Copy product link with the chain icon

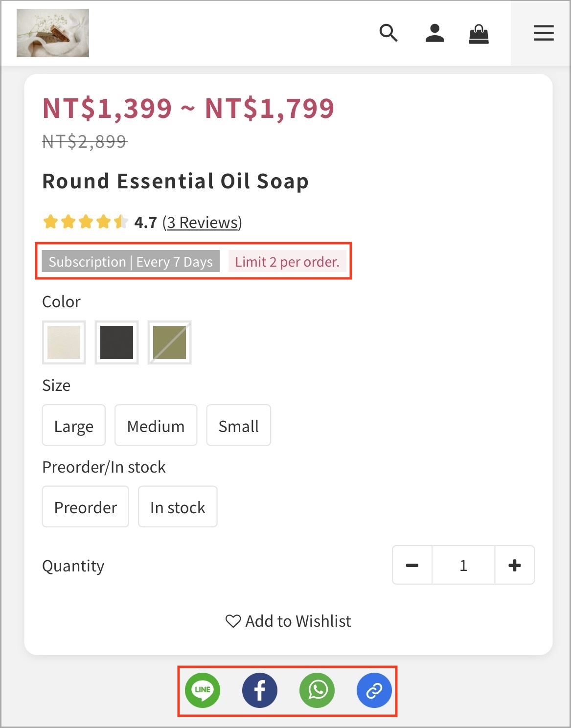374,690
